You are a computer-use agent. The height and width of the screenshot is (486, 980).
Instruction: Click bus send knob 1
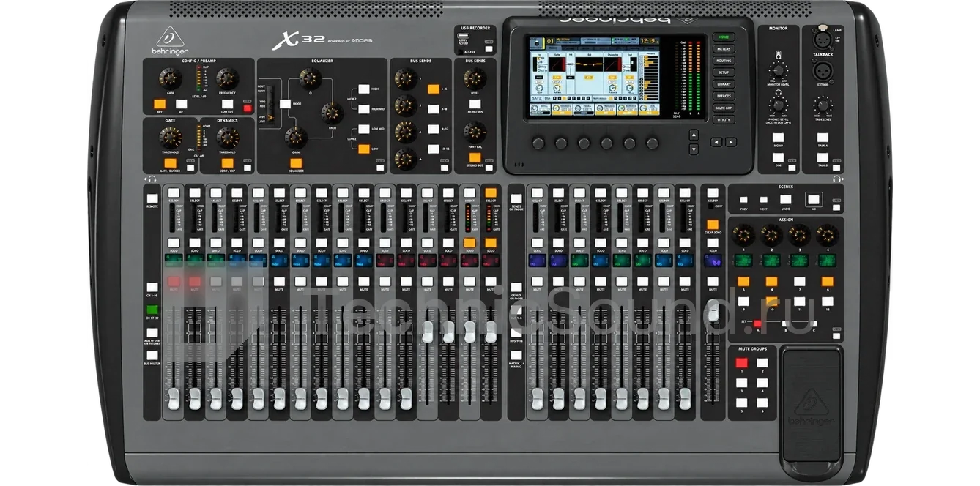click(405, 78)
